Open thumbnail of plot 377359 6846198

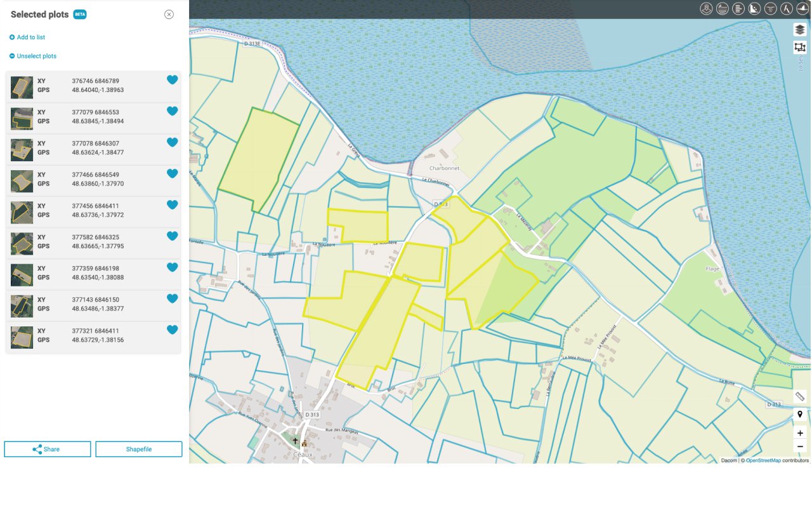pyautogui.click(x=22, y=274)
